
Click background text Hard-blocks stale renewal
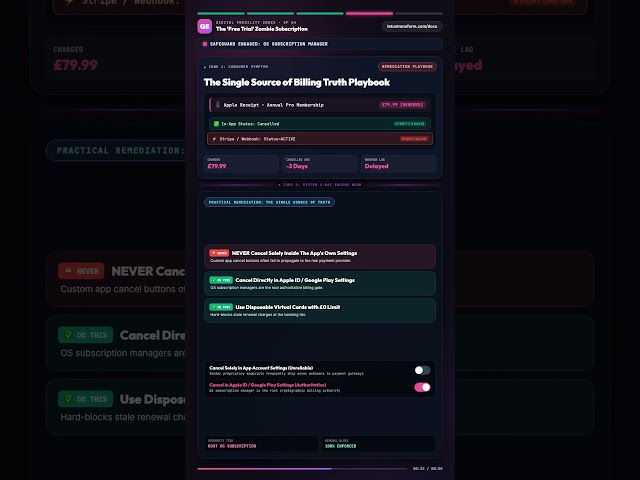point(123,417)
